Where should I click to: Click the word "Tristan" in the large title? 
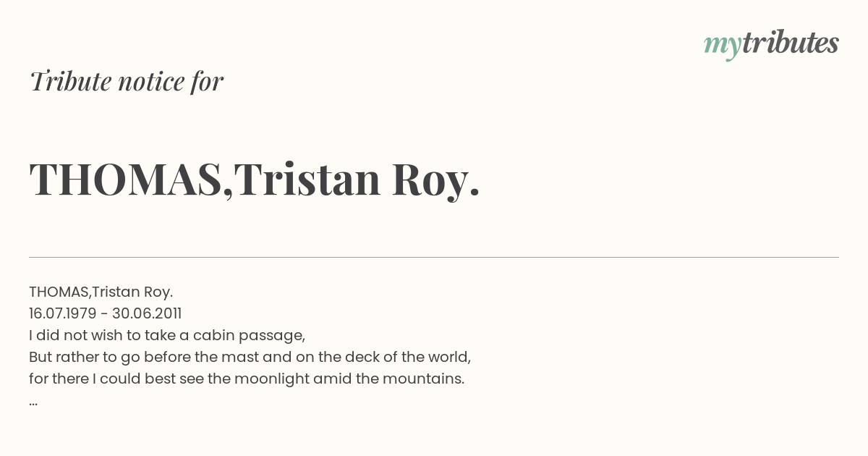(307, 179)
